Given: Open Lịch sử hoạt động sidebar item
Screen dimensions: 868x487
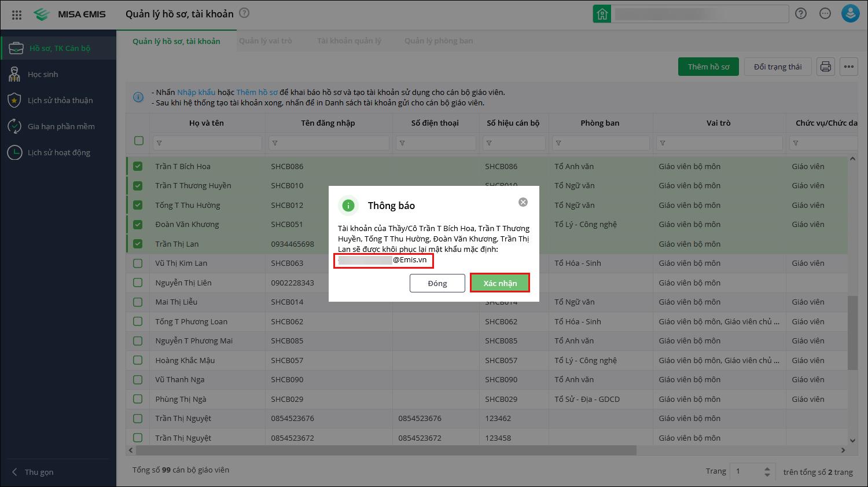Looking at the screenshot, I should [x=58, y=152].
